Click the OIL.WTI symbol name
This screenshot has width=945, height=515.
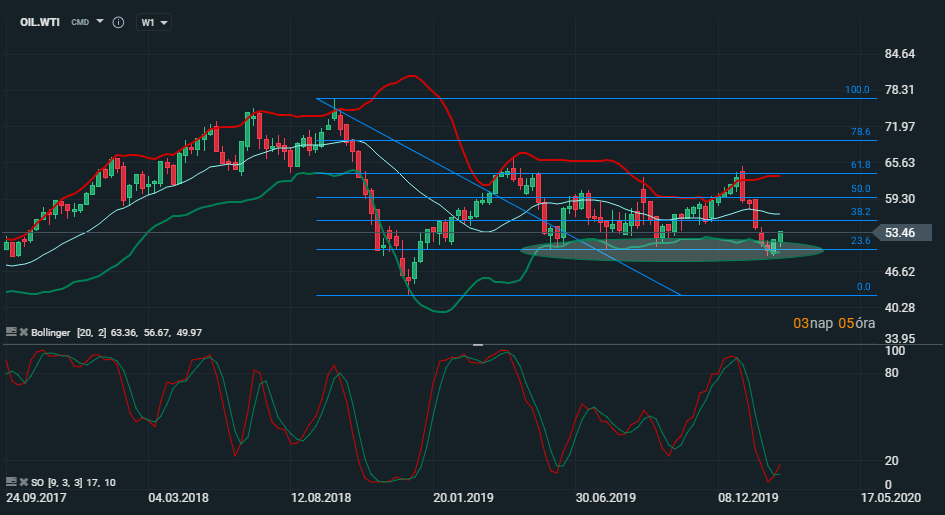(36, 21)
